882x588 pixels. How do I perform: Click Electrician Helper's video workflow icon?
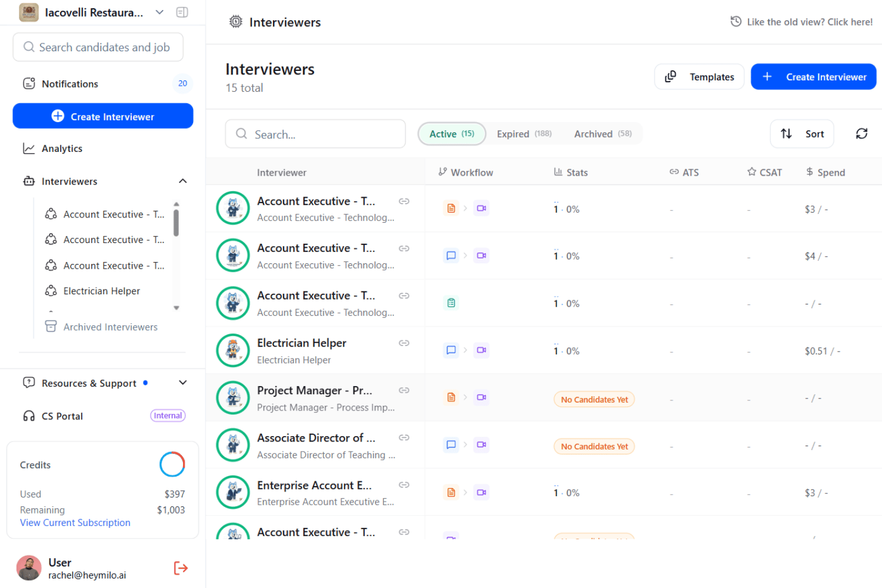tap(482, 350)
